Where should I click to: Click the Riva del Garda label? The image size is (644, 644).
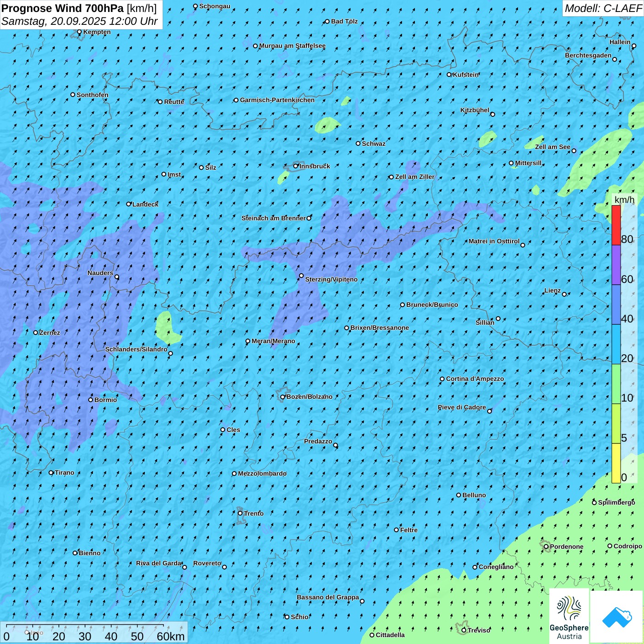coord(159,563)
